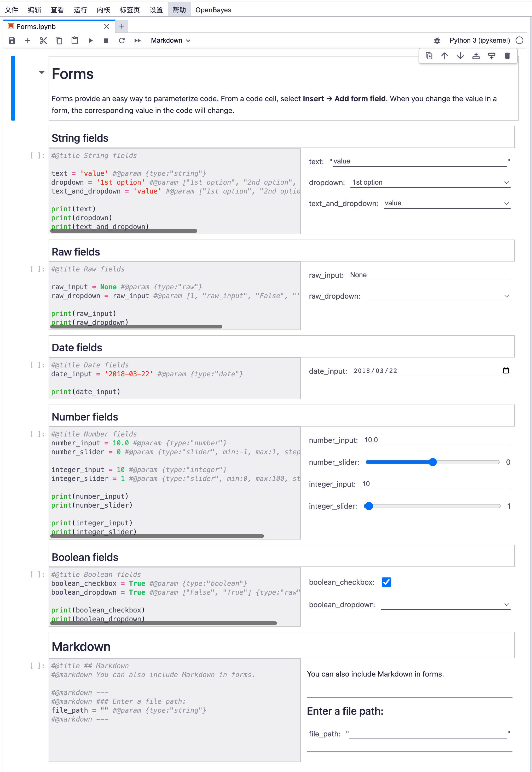Open new launcher tab with plus

point(122,26)
